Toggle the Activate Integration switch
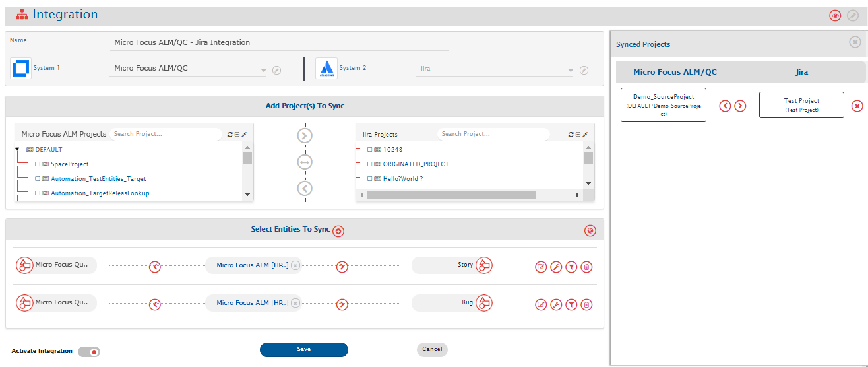 tap(89, 352)
